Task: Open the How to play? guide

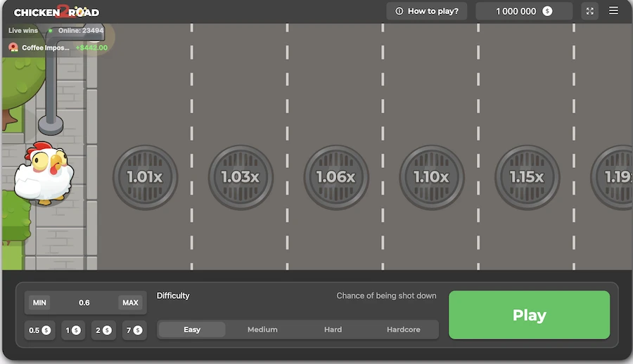Action: [x=427, y=11]
